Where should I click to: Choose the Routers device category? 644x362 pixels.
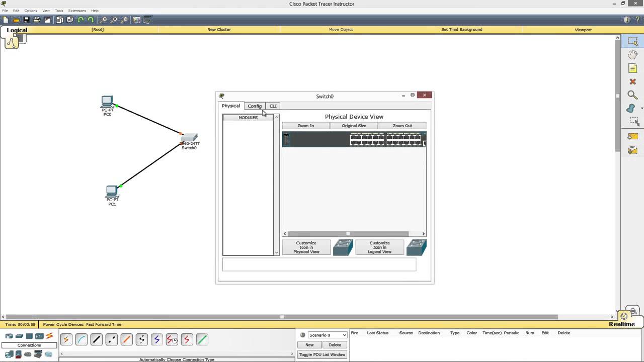[9, 336]
